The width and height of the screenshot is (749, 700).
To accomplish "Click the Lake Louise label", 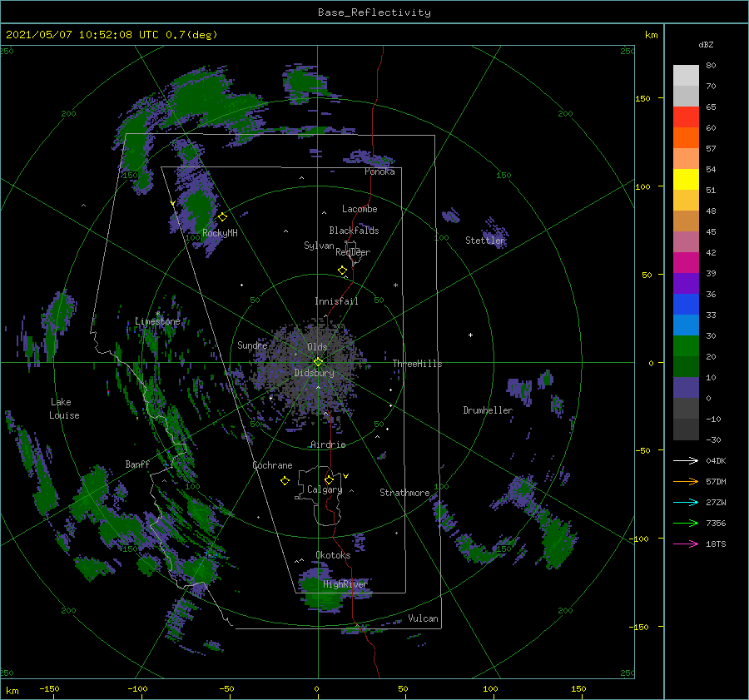I will 64,409.
